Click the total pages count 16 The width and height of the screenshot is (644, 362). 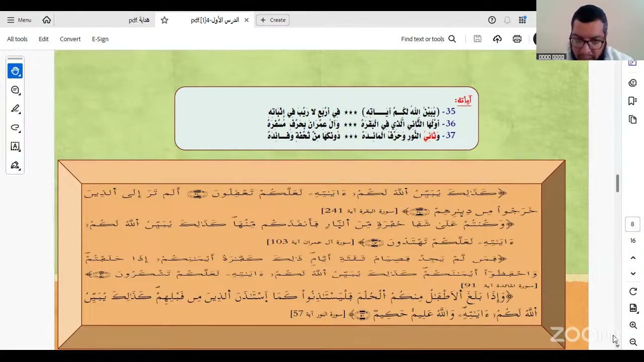click(x=633, y=241)
